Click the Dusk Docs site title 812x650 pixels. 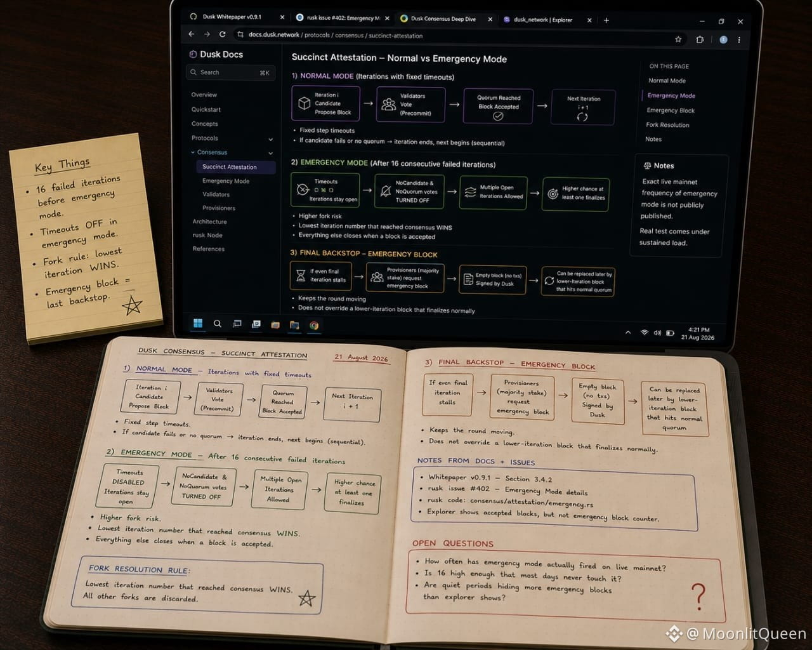[221, 55]
